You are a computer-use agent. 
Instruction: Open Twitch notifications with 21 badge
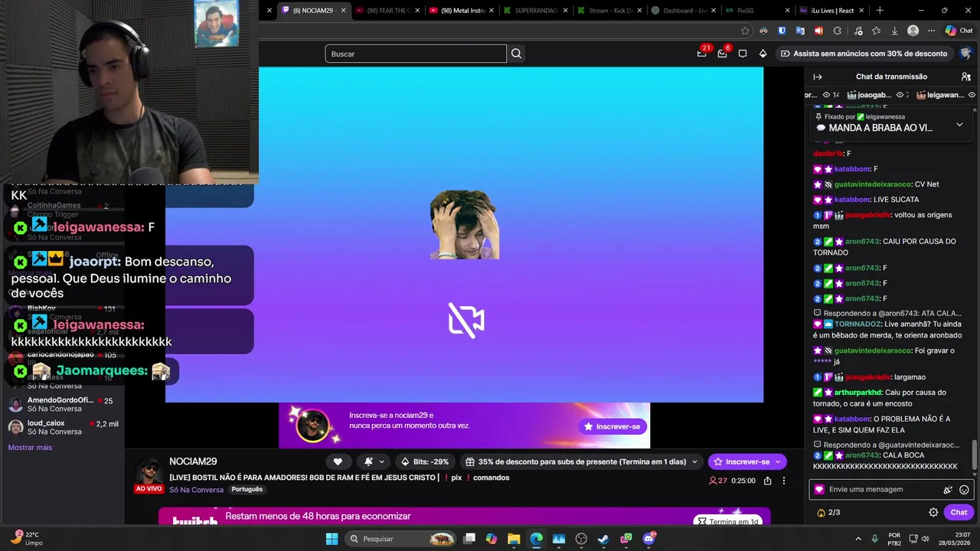(701, 54)
